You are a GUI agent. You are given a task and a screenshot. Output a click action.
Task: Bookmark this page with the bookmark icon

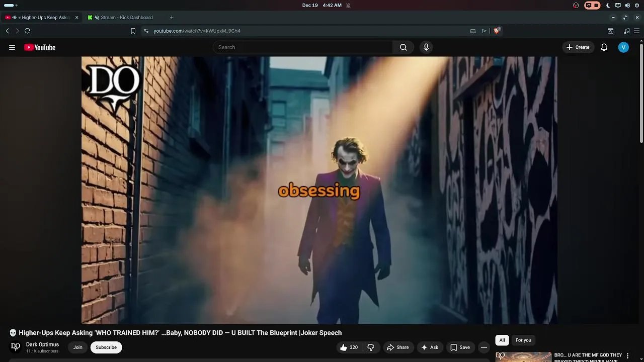pos(133,31)
